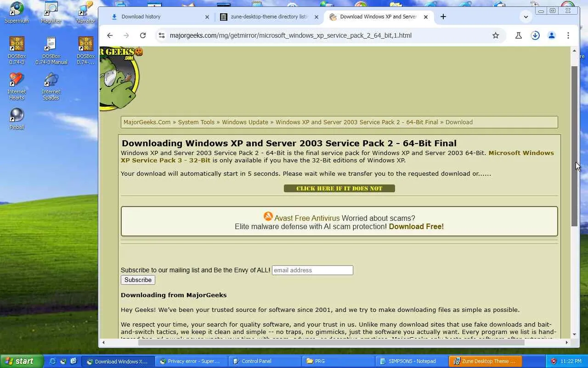The height and width of the screenshot is (368, 588).
Task: Click the scroll left arrow of the page
Action: pos(103,342)
